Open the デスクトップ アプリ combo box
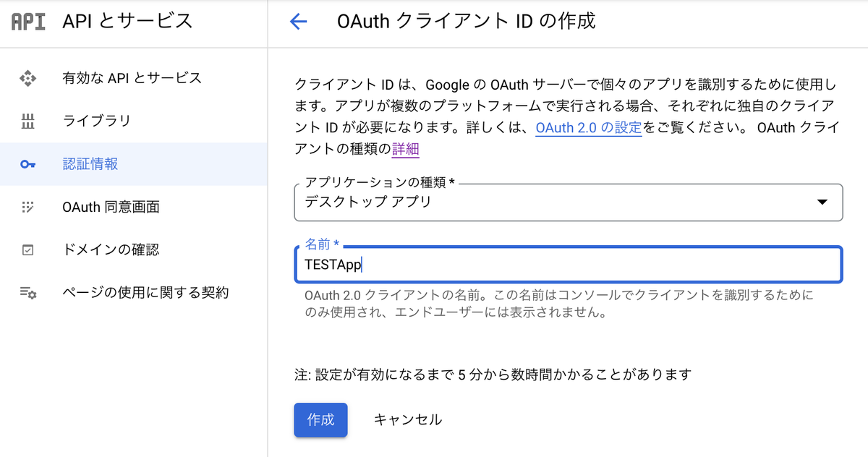 [569, 202]
